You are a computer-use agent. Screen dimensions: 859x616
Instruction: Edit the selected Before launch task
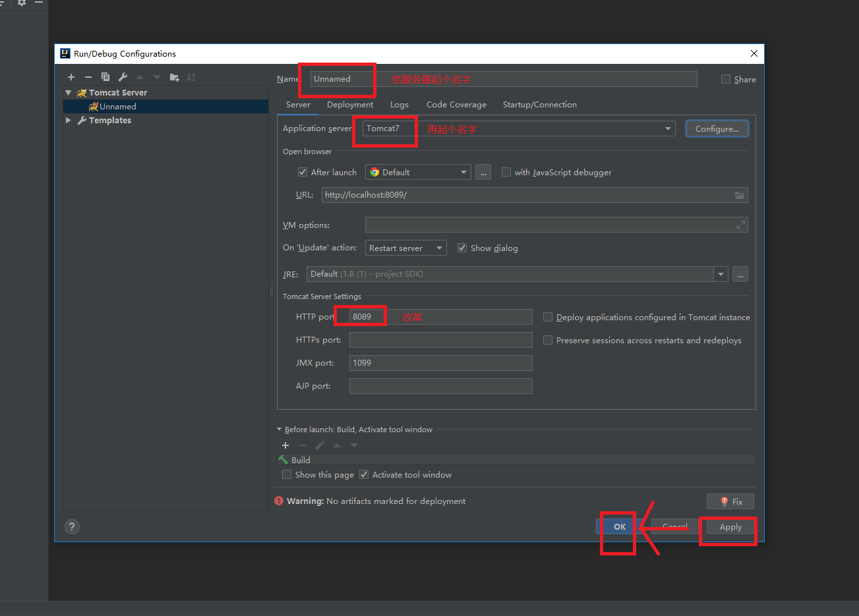pos(320,445)
